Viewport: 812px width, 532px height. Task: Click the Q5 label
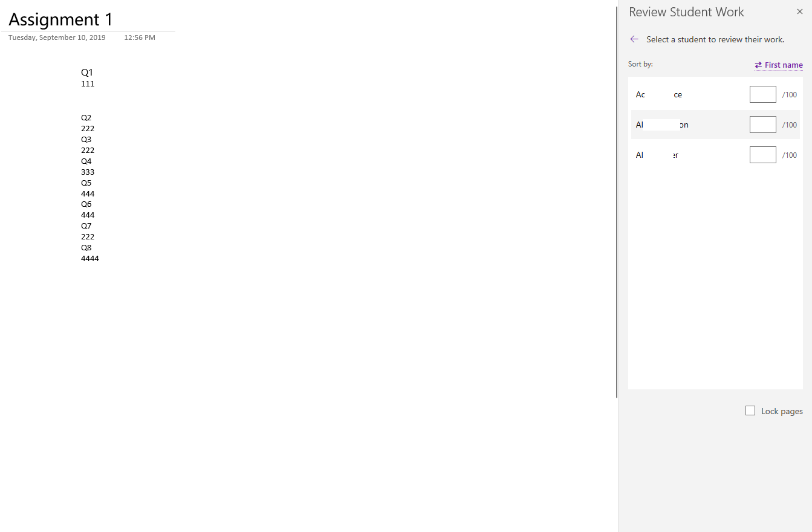pyautogui.click(x=86, y=183)
